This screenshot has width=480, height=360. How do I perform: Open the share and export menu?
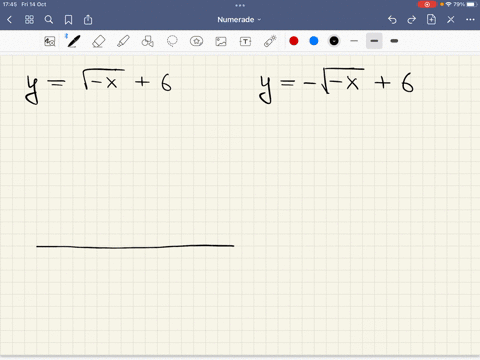tap(88, 20)
